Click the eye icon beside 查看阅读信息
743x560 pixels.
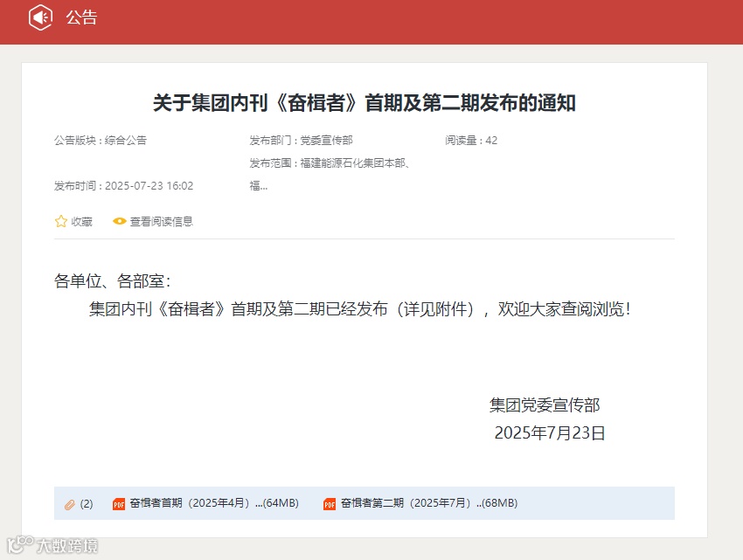coord(119,221)
